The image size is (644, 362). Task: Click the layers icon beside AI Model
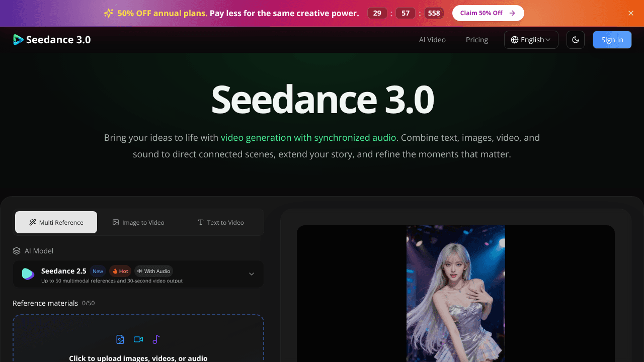point(17,251)
